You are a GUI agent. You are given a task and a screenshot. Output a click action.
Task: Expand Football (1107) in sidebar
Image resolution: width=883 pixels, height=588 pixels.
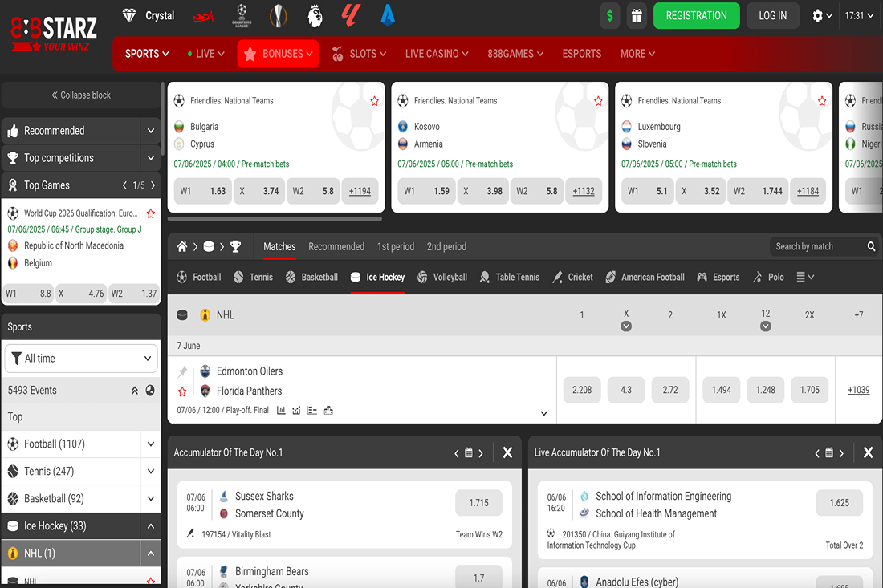(151, 444)
